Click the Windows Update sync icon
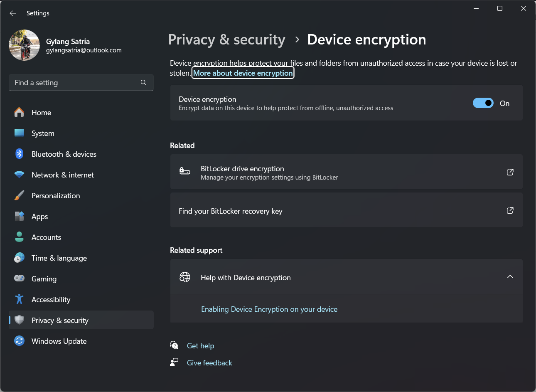This screenshot has width=536, height=392. click(19, 341)
